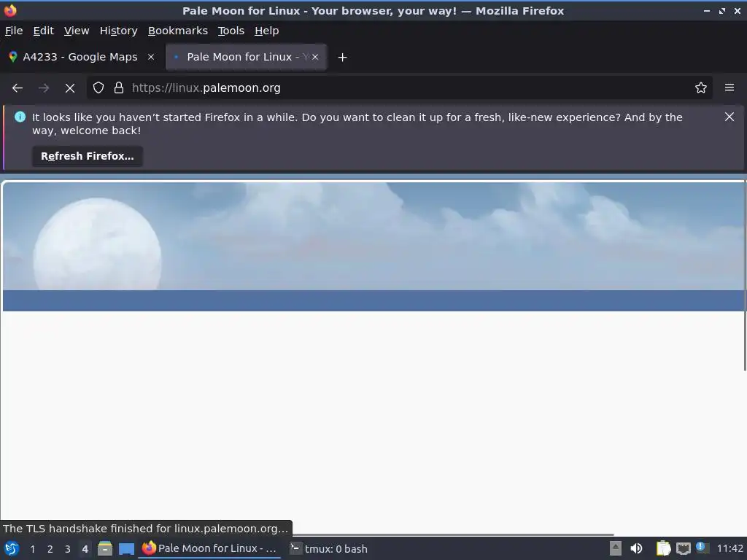Switch to workspace 2

click(x=50, y=549)
